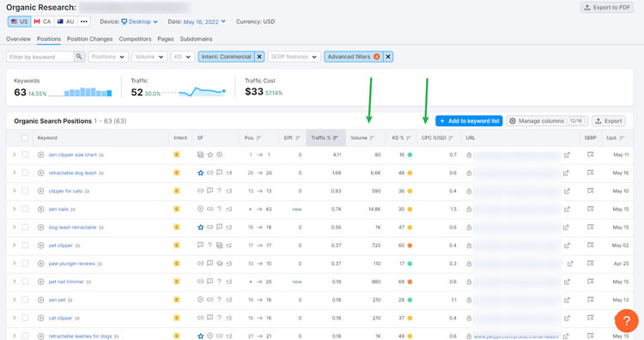The image size is (644, 340).
Task: Open the 'paw plunger reviews' keyword link
Action: click(x=72, y=264)
